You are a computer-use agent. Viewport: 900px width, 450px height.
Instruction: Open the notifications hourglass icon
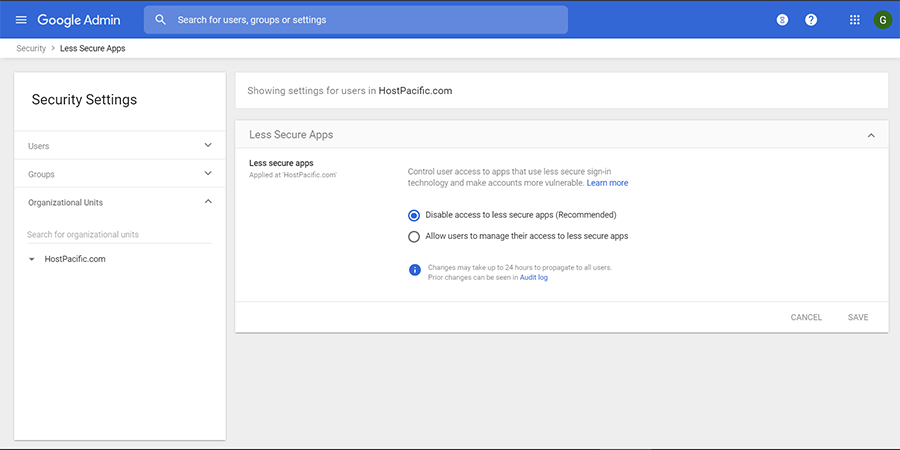point(782,20)
